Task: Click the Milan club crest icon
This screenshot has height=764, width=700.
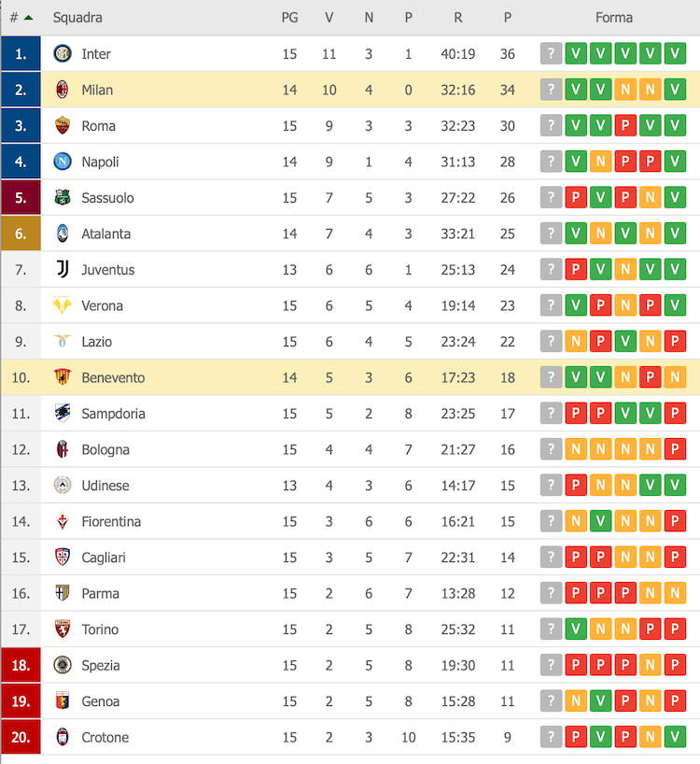Action: pos(63,90)
